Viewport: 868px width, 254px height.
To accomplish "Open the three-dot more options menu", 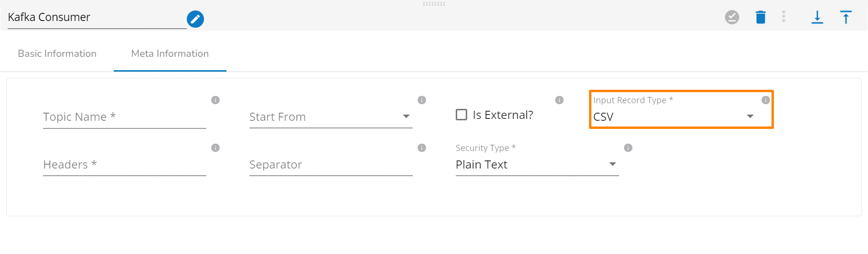I will (783, 17).
